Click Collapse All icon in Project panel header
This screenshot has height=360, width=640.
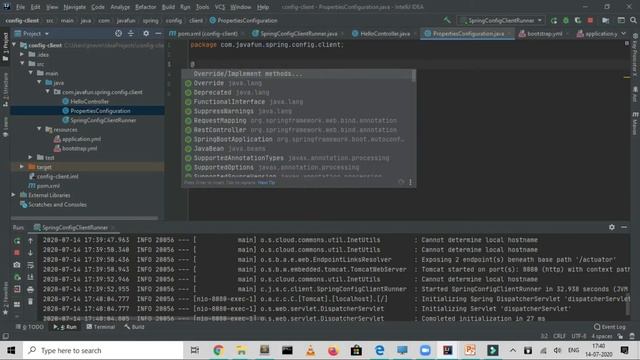(x=131, y=33)
